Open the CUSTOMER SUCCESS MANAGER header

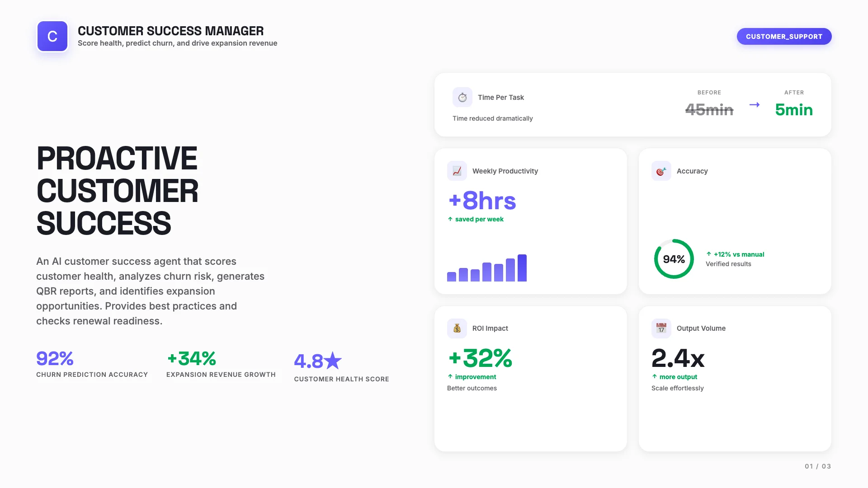[170, 31]
